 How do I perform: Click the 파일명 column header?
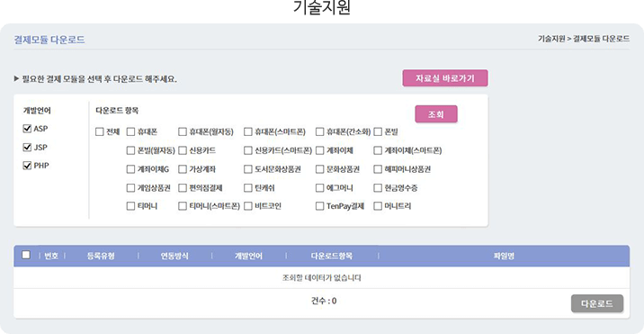pyautogui.click(x=504, y=257)
